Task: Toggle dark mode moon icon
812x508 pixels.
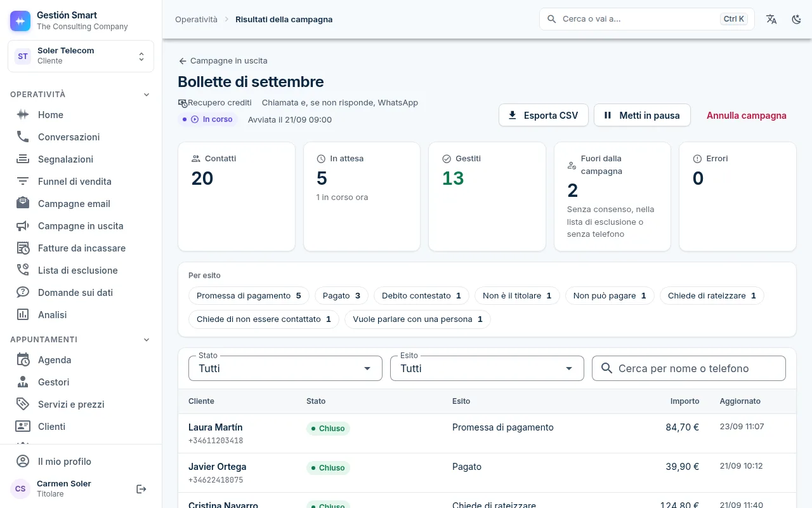Action: click(x=797, y=19)
